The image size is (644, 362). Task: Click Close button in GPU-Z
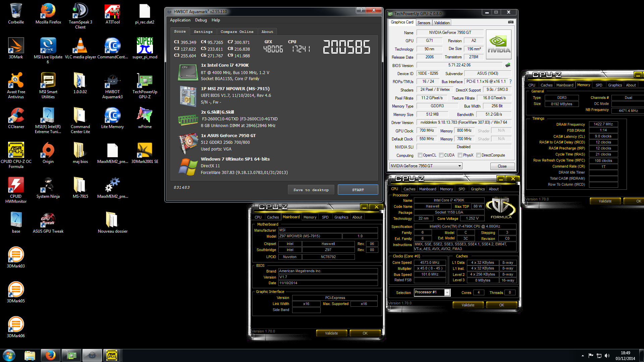pos(502,166)
